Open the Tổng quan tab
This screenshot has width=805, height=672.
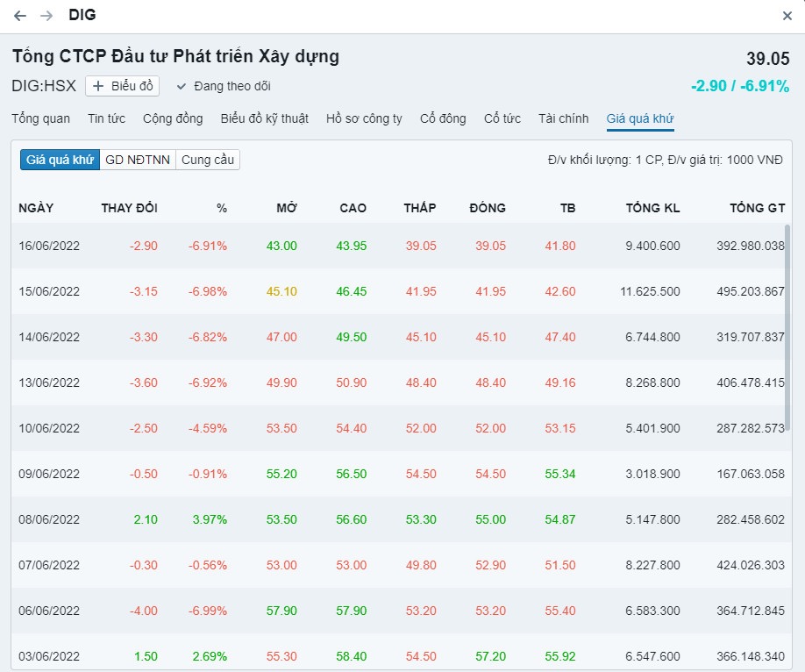[x=40, y=118]
